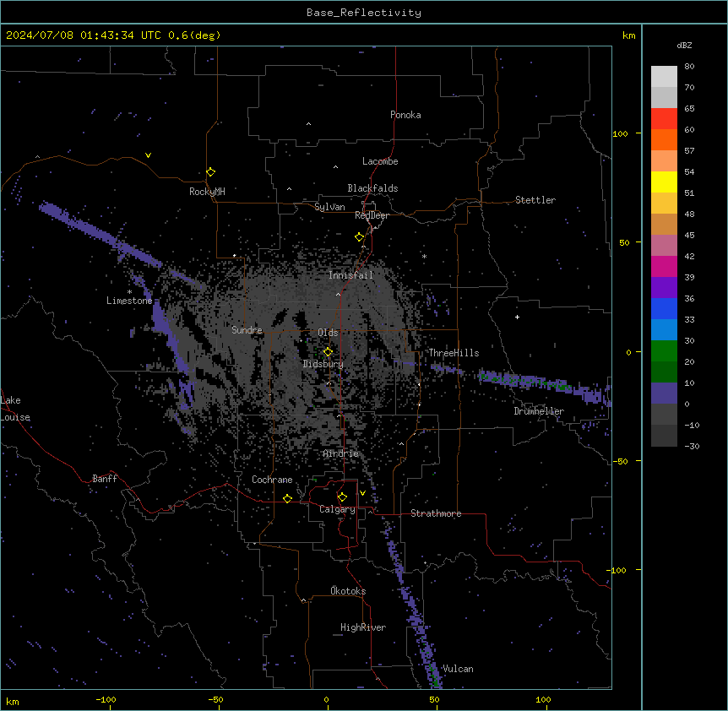This screenshot has width=728, height=711.
Task: Click the Olds town label
Action: pos(328,333)
